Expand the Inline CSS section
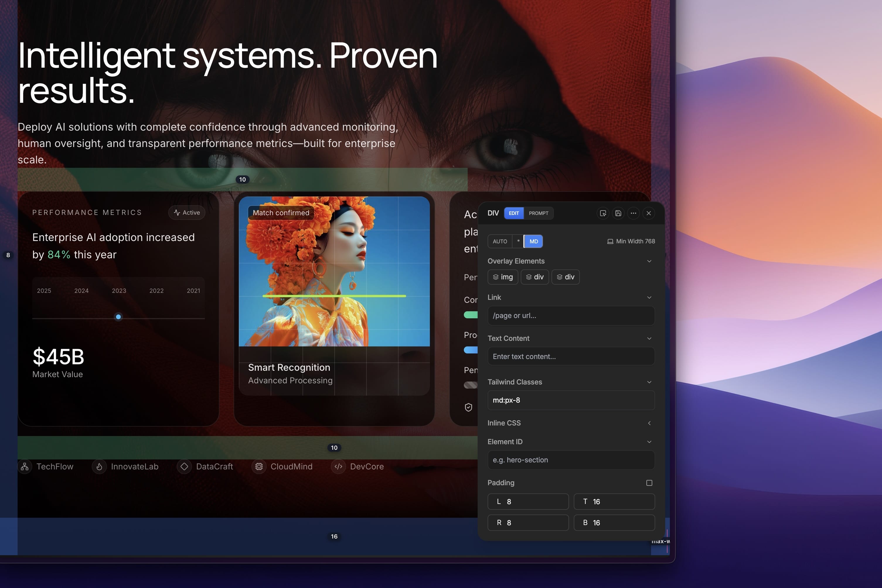882x588 pixels. (x=649, y=423)
